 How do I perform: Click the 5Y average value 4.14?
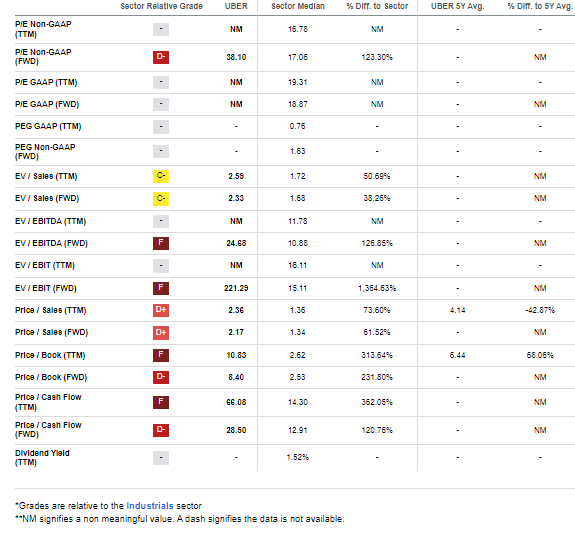tap(458, 310)
